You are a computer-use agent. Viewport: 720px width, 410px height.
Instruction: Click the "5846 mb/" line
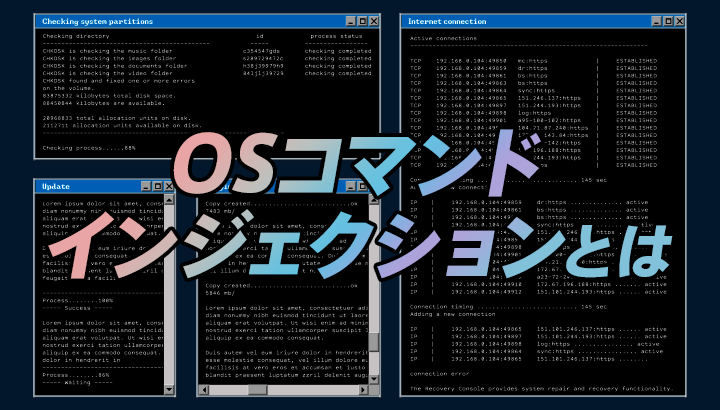pyautogui.click(x=220, y=293)
